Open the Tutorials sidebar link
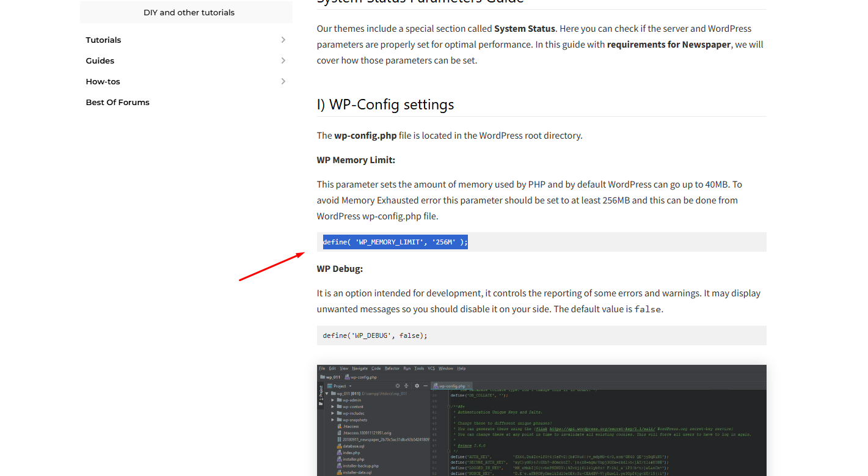868x476 pixels. click(103, 40)
